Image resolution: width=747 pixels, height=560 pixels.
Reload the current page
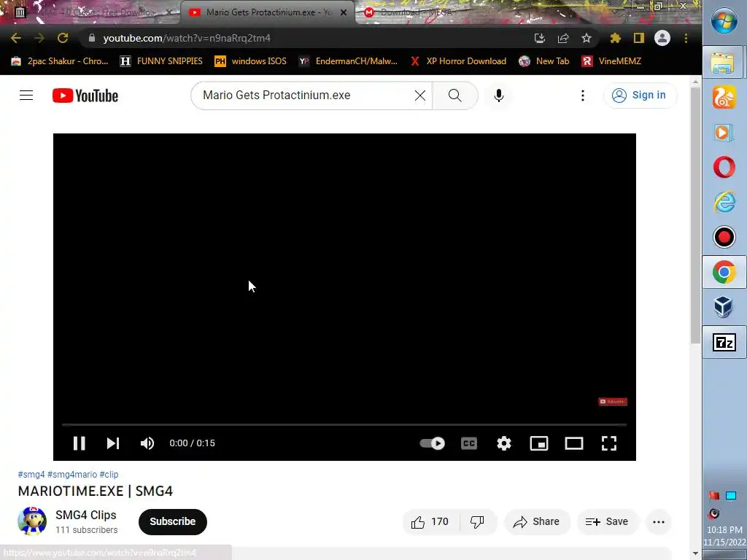63,38
